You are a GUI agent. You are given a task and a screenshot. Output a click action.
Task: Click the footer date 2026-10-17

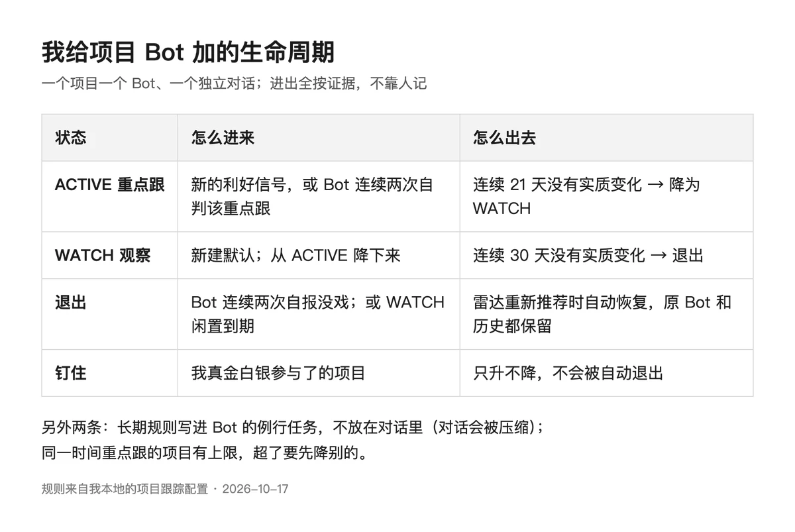point(256,490)
